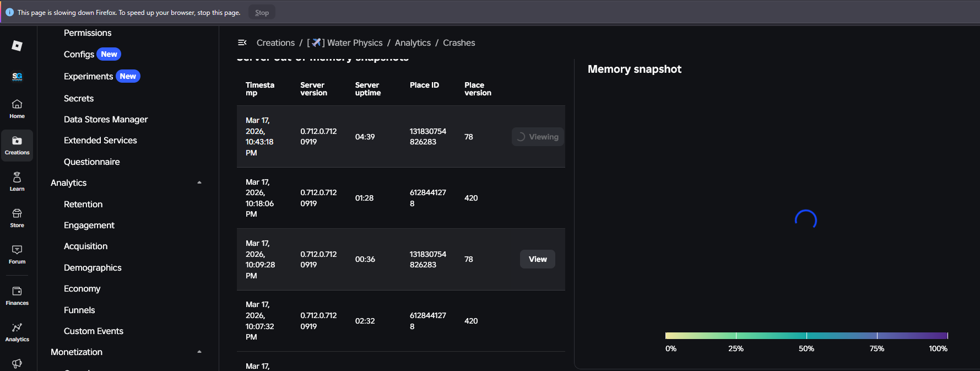Click the New badge beside Configs

(x=109, y=54)
